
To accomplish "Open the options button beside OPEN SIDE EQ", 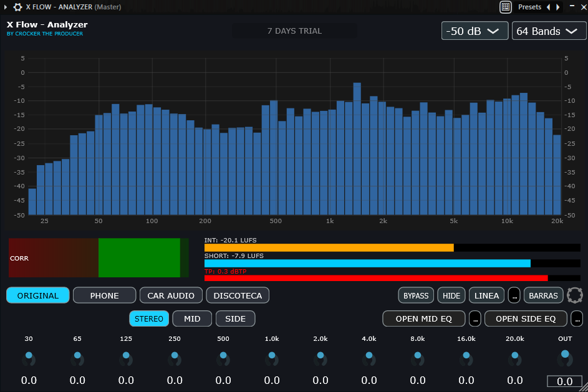I will [577, 318].
